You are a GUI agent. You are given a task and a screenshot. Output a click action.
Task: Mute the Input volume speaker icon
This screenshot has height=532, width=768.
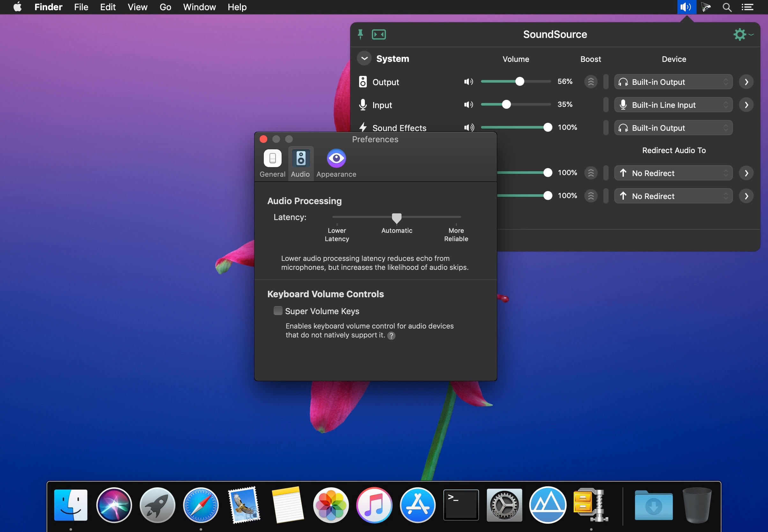click(468, 105)
